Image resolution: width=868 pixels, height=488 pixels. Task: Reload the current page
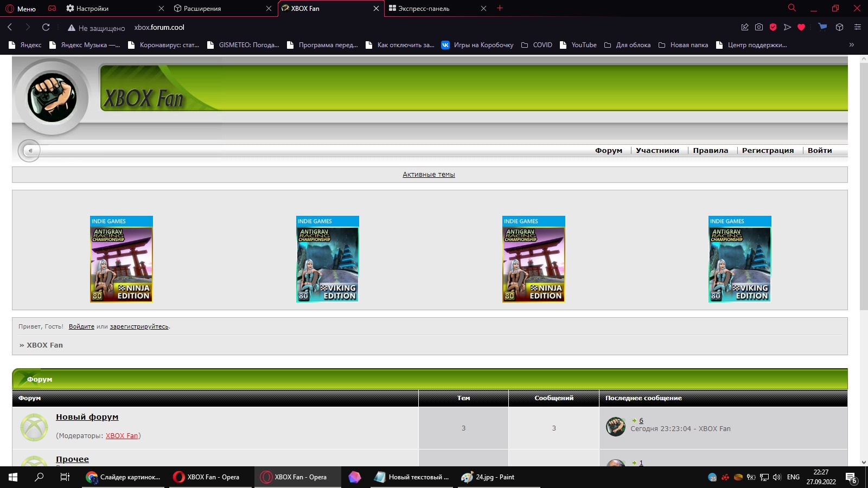[x=46, y=27]
